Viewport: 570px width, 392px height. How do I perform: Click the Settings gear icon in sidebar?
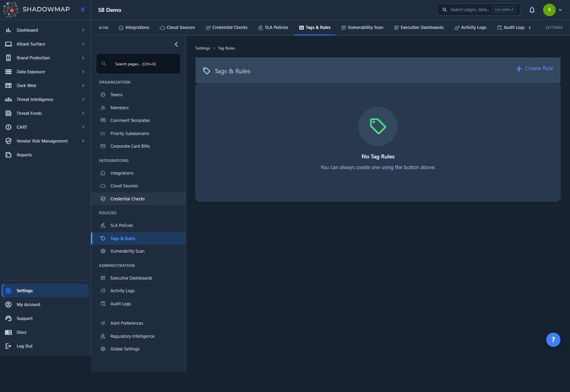click(8, 291)
